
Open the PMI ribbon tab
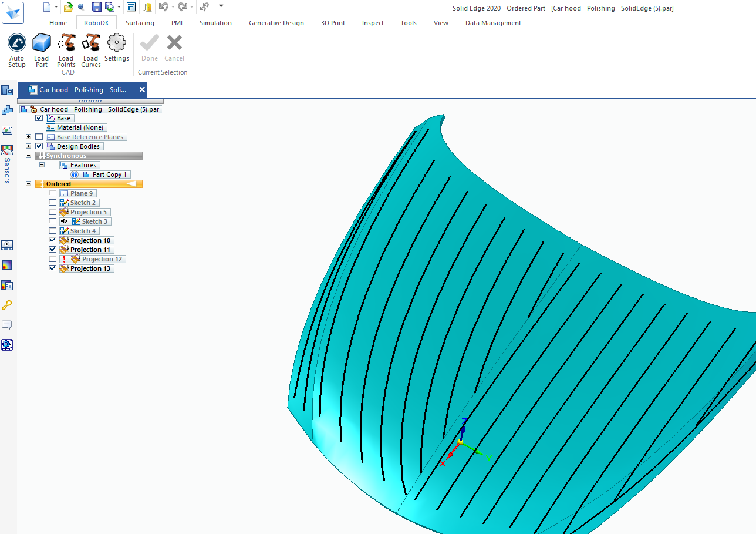(177, 23)
